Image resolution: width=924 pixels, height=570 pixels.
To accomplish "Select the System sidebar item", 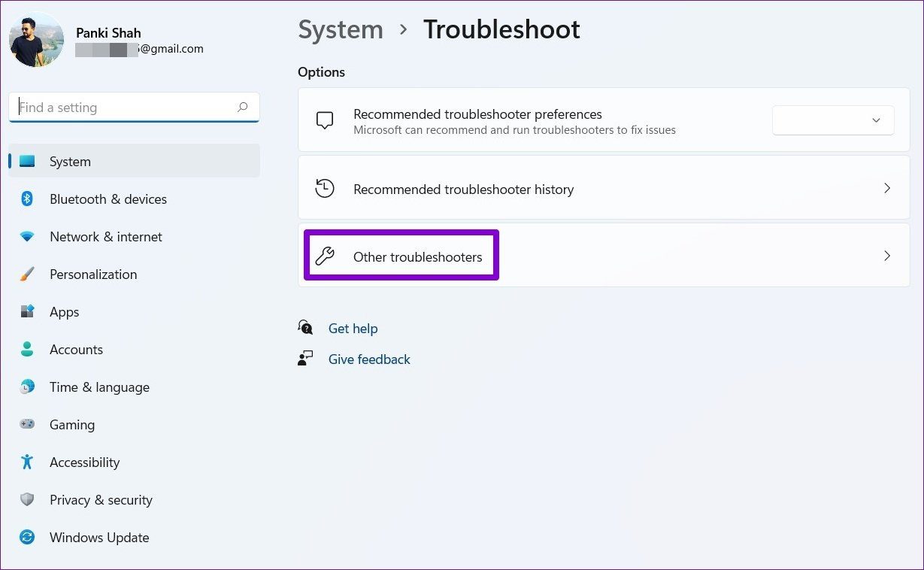I will click(134, 161).
